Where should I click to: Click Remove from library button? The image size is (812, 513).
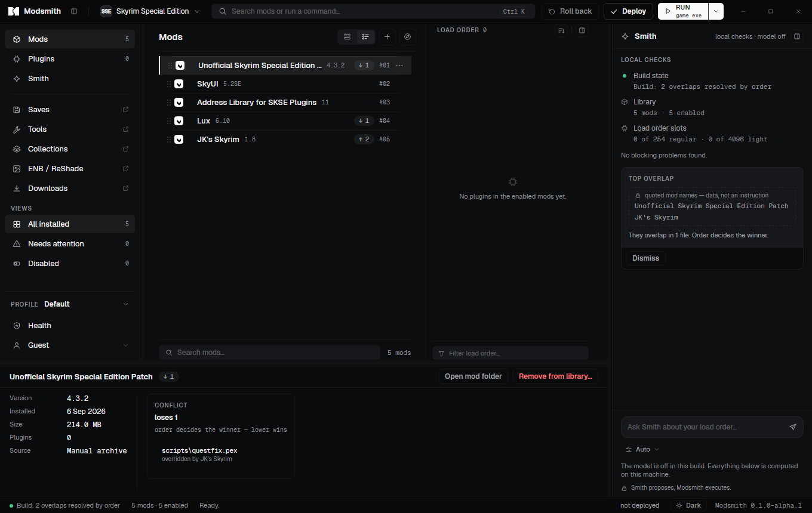(555, 376)
